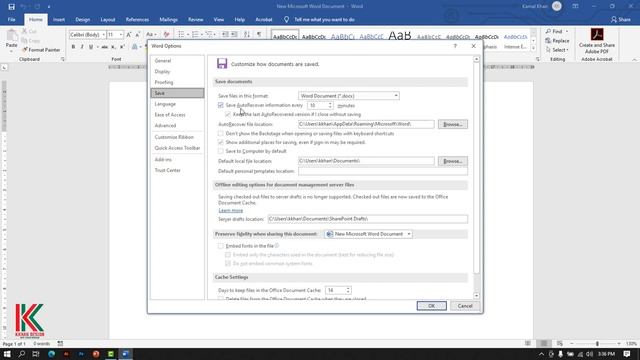Click the Bullets list icon in the ribbon
640x360 pixels.
point(181,35)
